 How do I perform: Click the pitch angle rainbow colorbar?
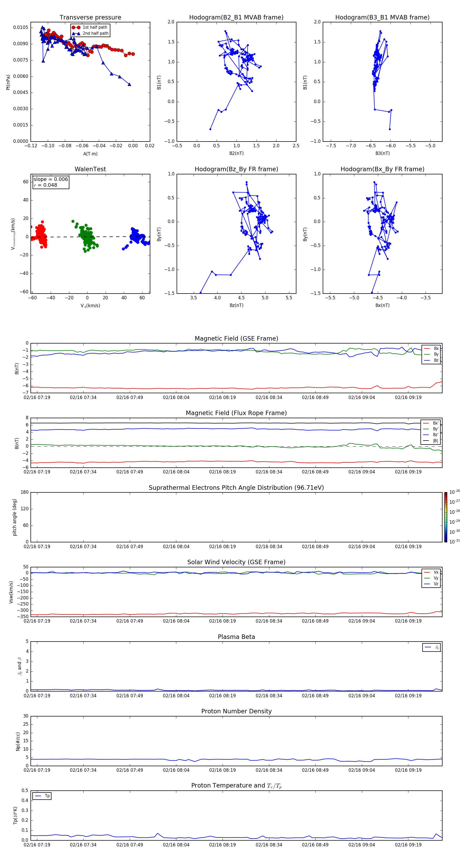[446, 517]
